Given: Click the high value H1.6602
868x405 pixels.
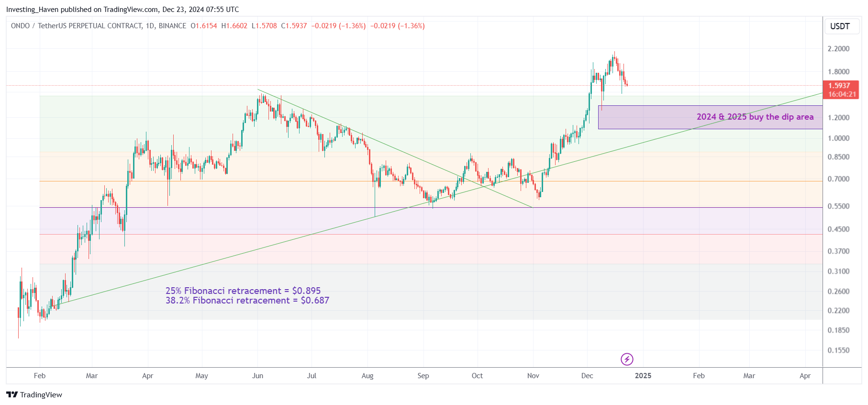Looking at the screenshot, I should 234,26.
